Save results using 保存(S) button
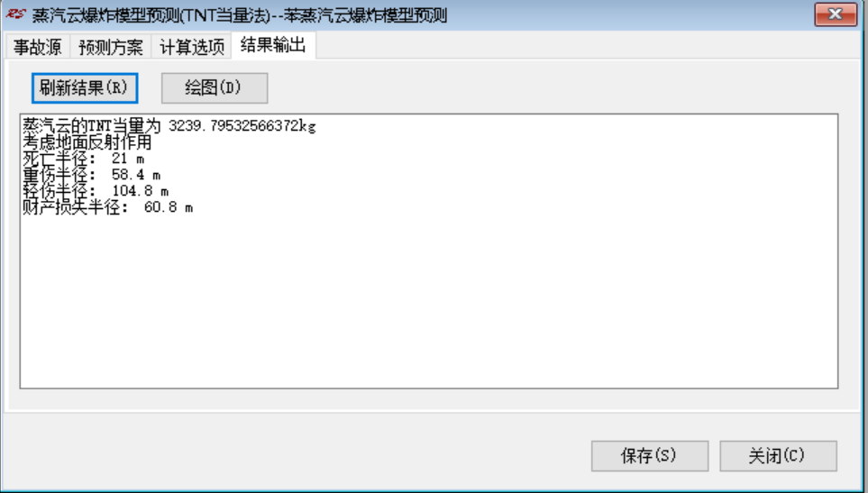This screenshot has width=868, height=493. click(649, 456)
